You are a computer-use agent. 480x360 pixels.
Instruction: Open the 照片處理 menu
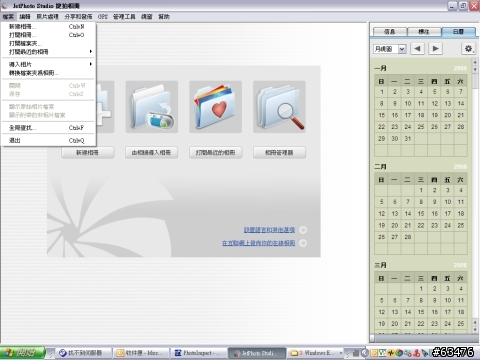tap(47, 17)
